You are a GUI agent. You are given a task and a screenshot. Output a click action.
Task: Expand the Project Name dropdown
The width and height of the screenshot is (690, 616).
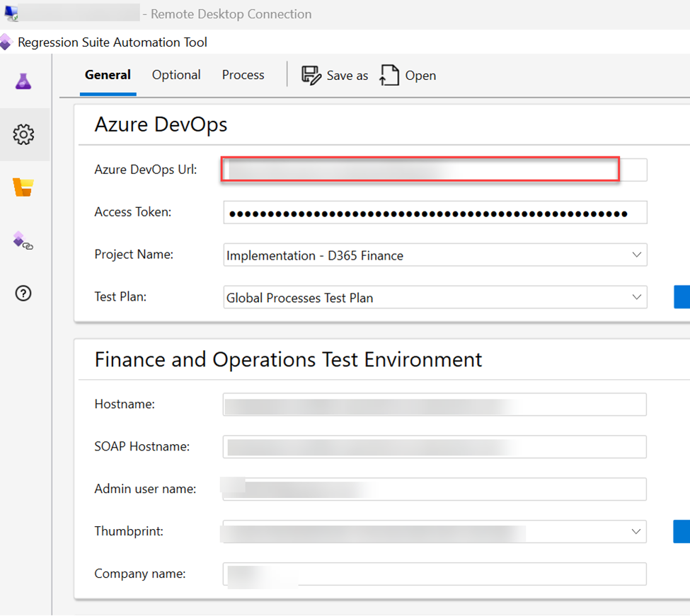[636, 255]
